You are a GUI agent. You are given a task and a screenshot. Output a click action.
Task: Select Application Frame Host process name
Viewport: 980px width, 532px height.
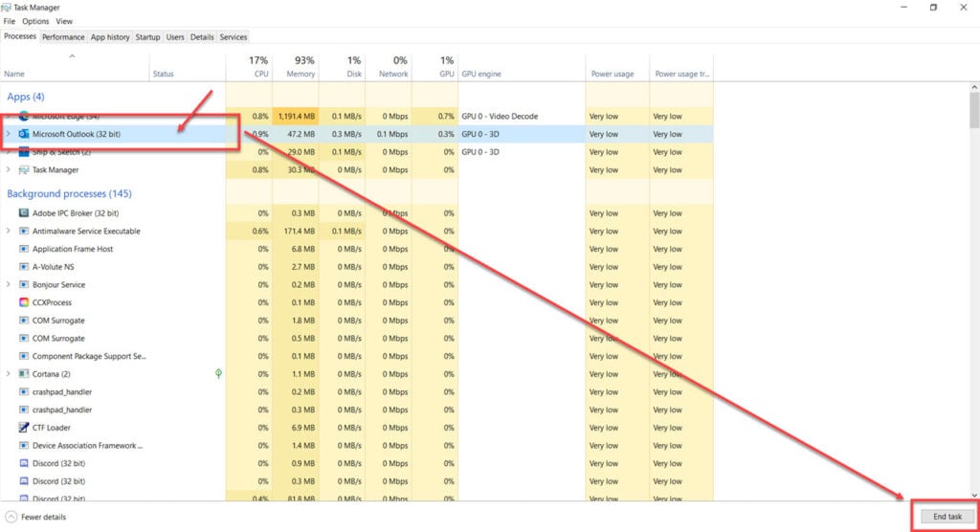(x=73, y=249)
